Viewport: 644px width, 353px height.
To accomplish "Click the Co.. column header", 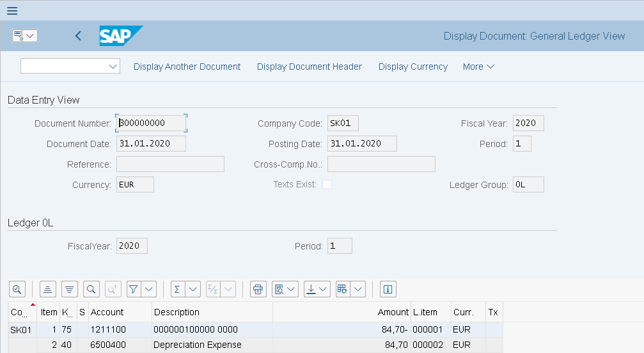I will 22,312.
